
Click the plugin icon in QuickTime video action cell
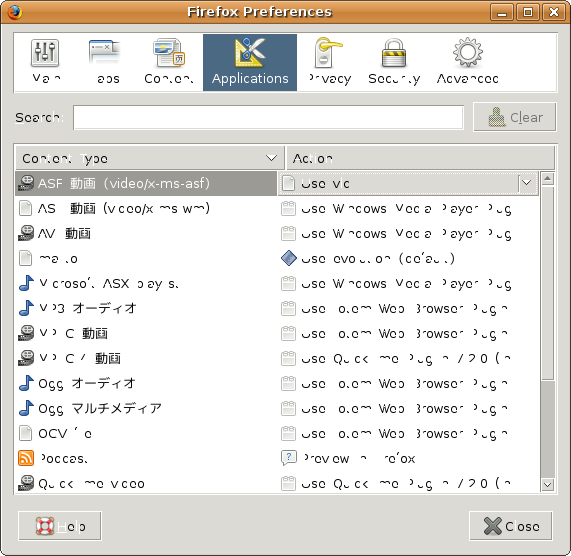[288, 484]
